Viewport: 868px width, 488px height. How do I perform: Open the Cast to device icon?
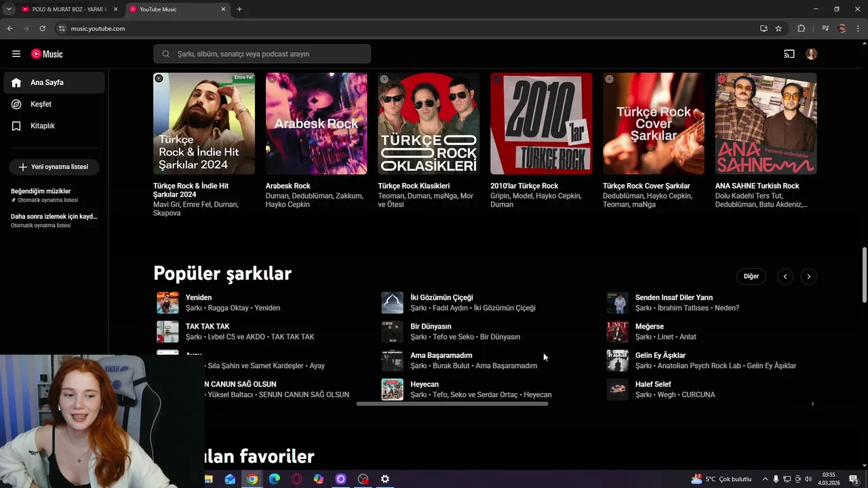(789, 54)
